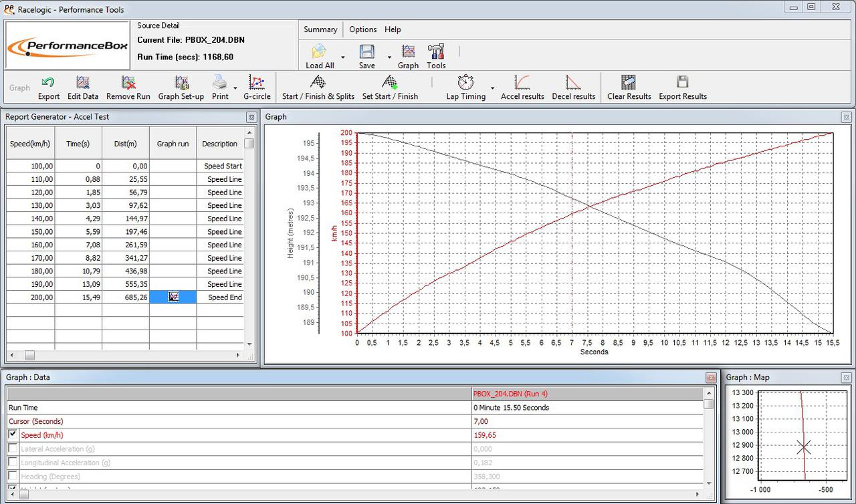The image size is (856, 504).
Task: Click the Graph run column header
Action: coord(173,144)
